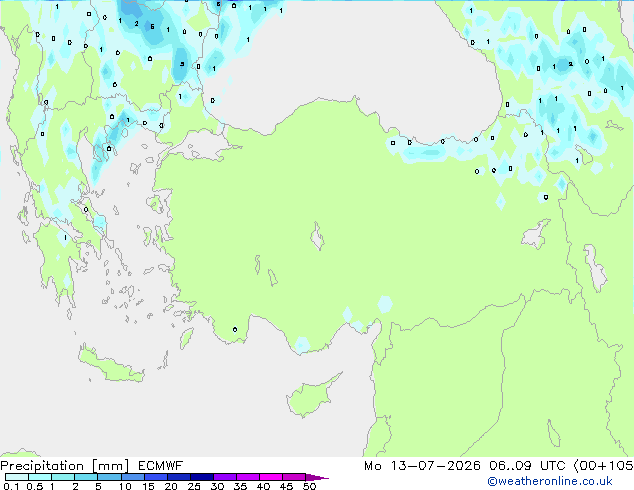Pick the legend swatch between 10 and 15
Screen dimensions: 634x490
click(133, 477)
